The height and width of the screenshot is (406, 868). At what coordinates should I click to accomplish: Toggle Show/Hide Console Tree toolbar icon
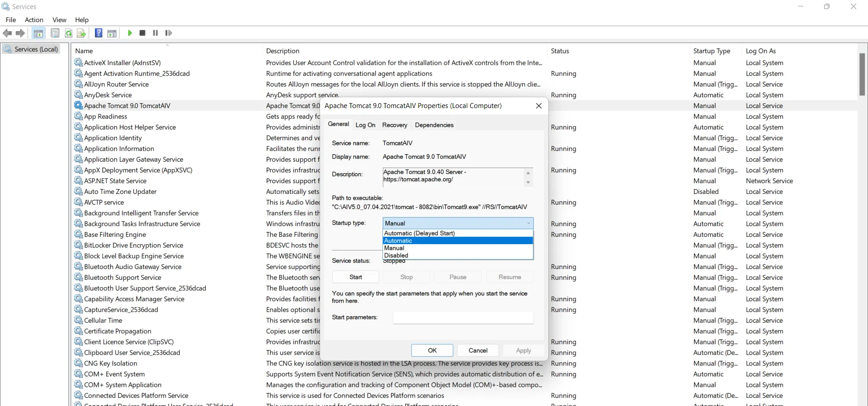(38, 33)
